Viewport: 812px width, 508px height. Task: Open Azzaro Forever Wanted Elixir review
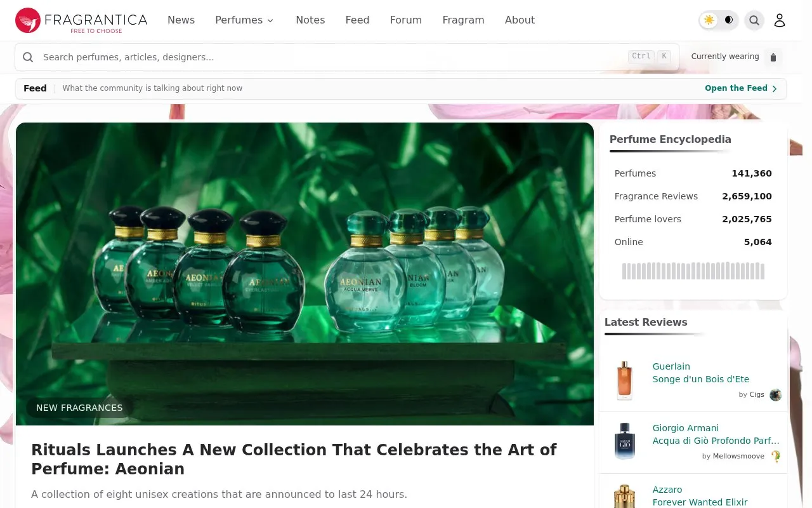tap(700, 496)
